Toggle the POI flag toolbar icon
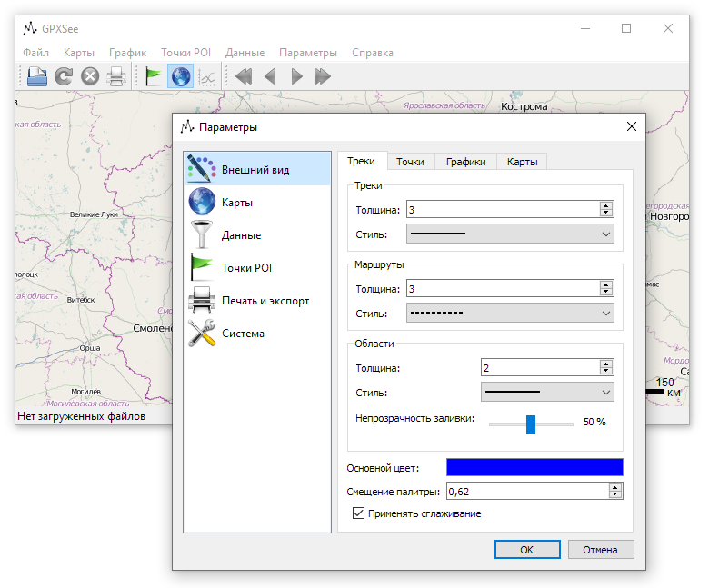 coord(153,76)
